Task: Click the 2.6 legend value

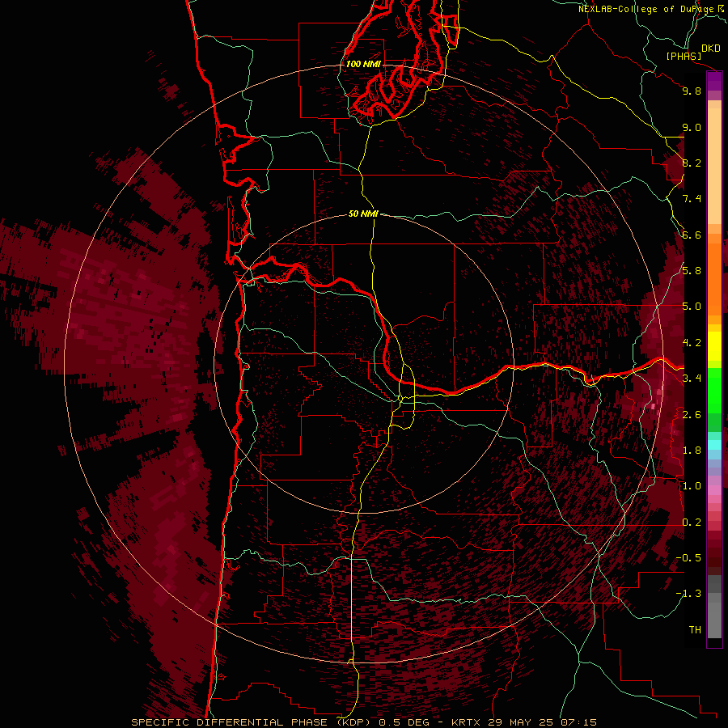Action: [692, 415]
